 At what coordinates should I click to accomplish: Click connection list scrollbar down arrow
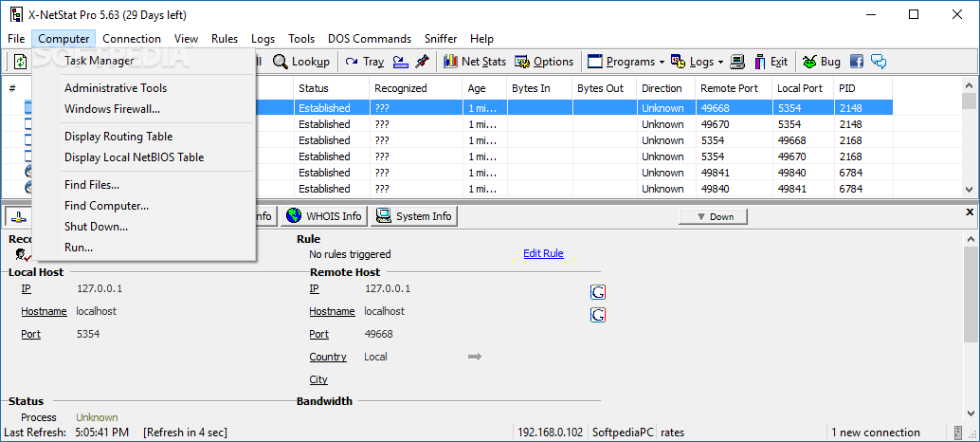pyautogui.click(x=969, y=189)
